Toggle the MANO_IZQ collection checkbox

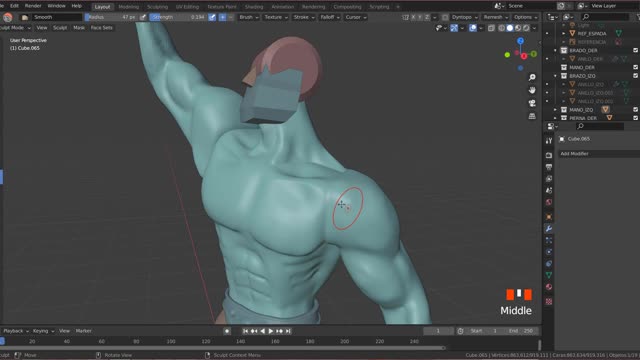click(x=636, y=109)
